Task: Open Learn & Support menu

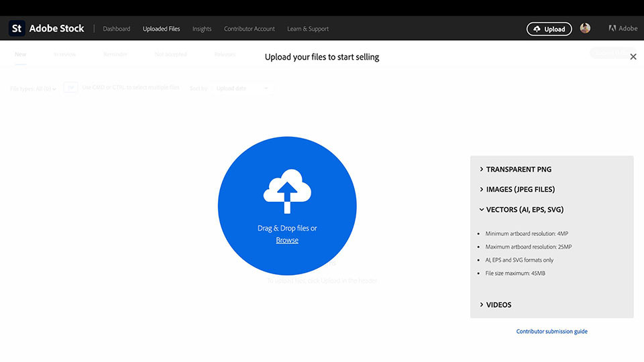Action: [308, 29]
